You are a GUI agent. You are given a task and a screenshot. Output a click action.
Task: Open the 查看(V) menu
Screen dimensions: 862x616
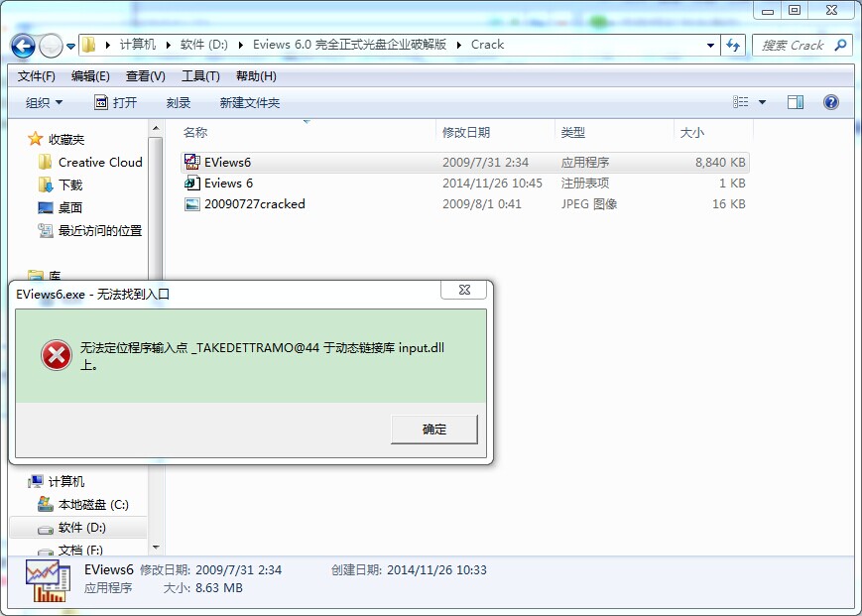click(x=145, y=75)
